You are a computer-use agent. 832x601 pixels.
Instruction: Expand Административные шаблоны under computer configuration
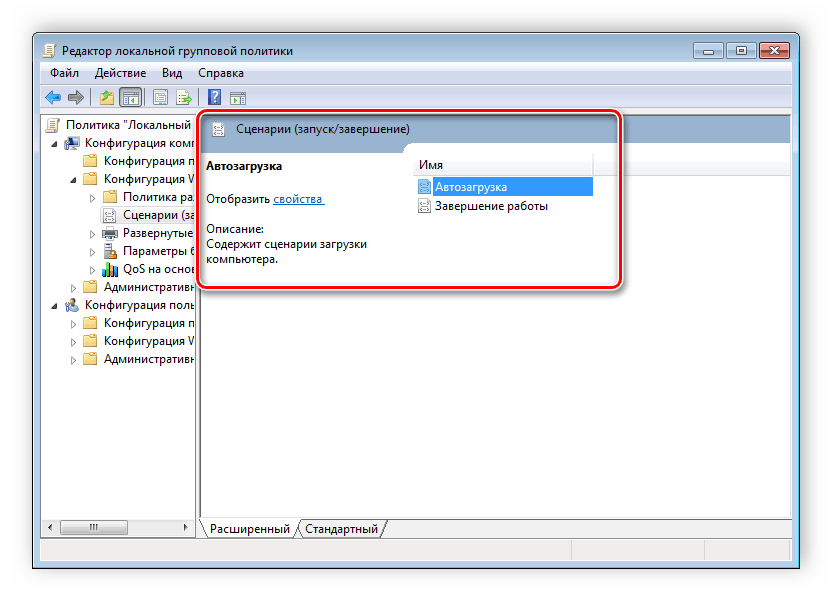(x=73, y=288)
